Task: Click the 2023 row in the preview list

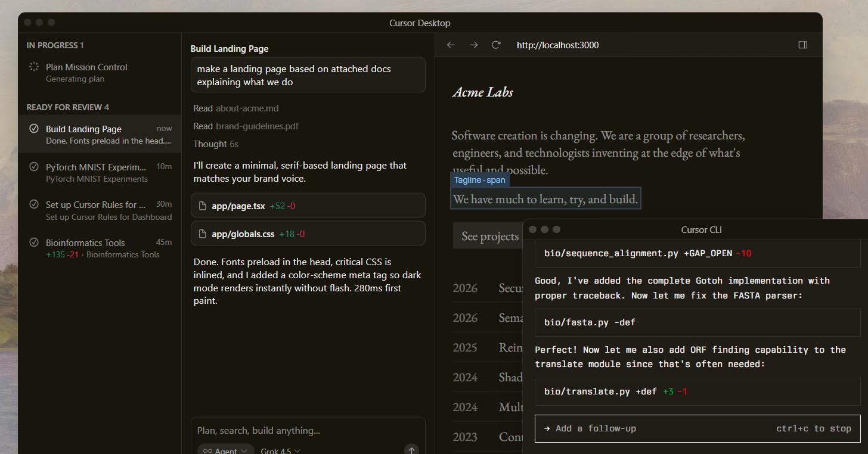Action: coord(488,437)
